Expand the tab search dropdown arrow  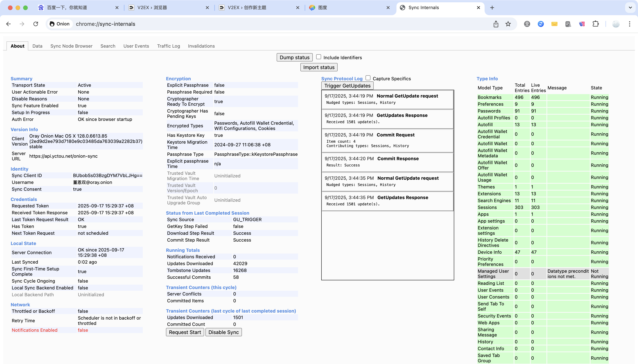click(x=630, y=8)
